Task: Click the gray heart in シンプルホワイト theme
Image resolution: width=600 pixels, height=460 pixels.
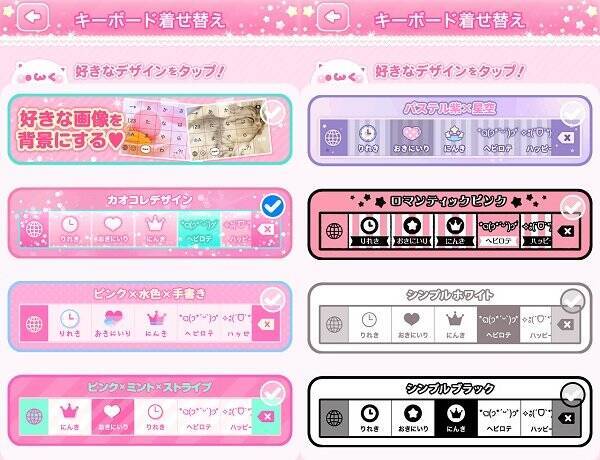Action: pyautogui.click(x=412, y=319)
